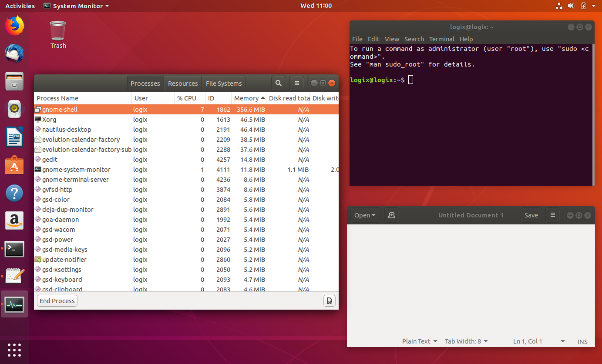Switch to the Resources tab
This screenshot has width=602, height=364.
(182, 83)
